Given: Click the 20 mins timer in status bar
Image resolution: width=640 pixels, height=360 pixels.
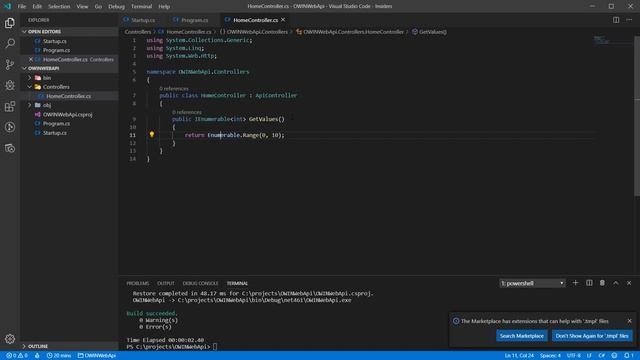Looking at the screenshot, I should pyautogui.click(x=58, y=356).
